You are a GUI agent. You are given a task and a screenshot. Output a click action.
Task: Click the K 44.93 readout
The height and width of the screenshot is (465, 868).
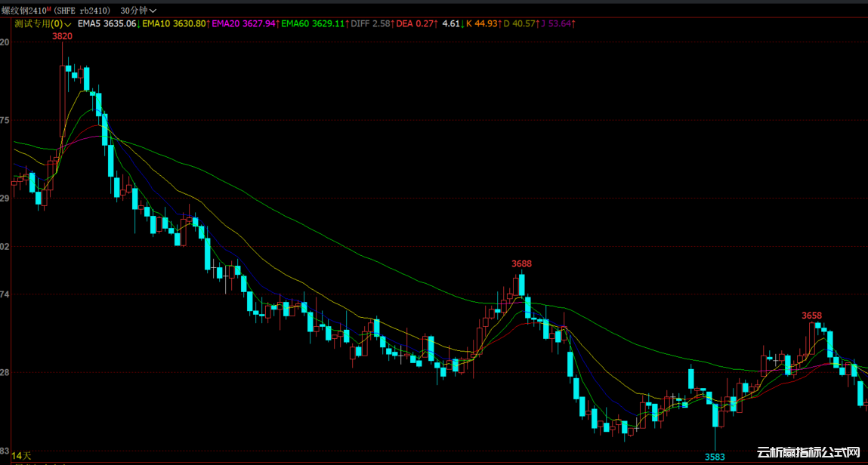pos(483,23)
